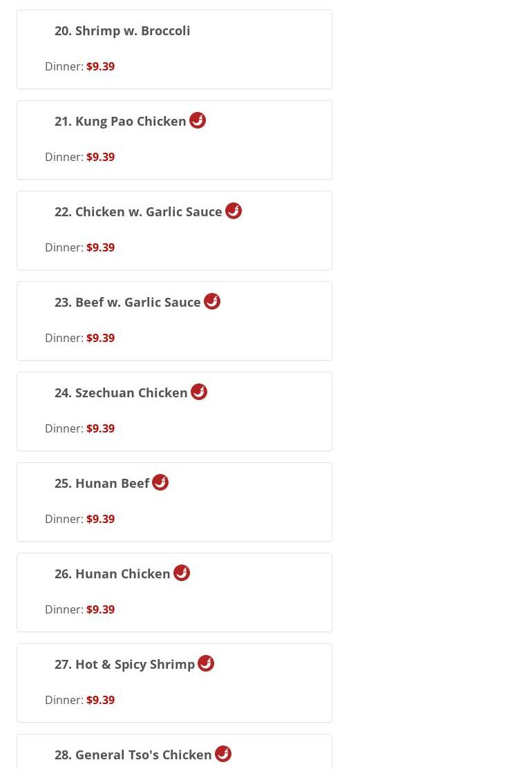Click spicy icon next to Chicken w. Garlic Sauce
532x769 pixels.
pyautogui.click(x=234, y=211)
